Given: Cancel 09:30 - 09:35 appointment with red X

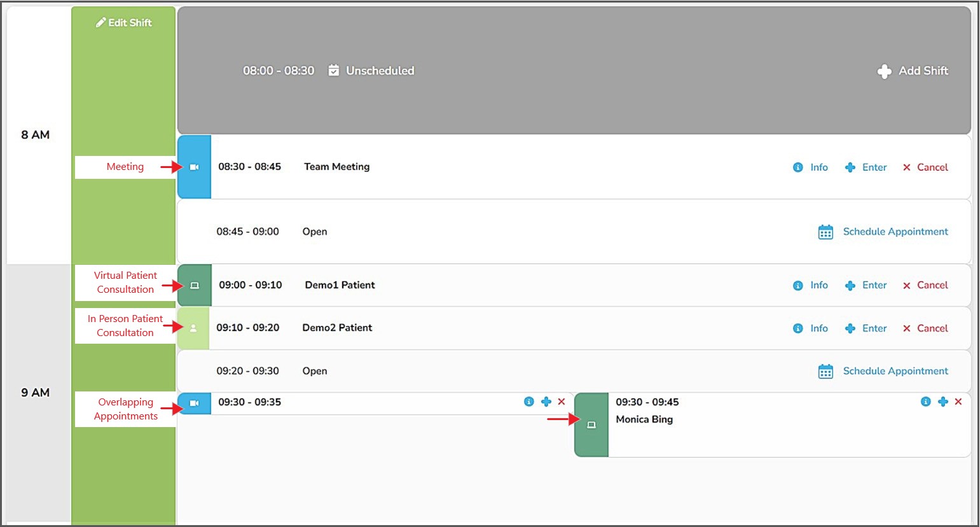Looking at the screenshot, I should point(562,402).
